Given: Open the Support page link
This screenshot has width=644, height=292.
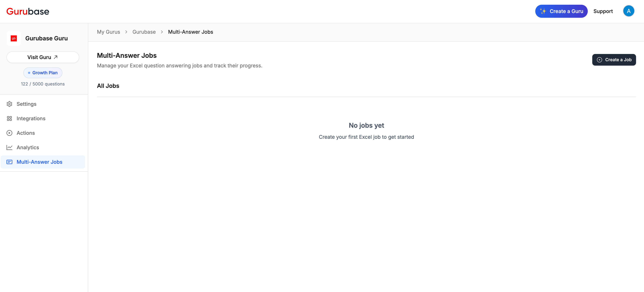Looking at the screenshot, I should pos(603,11).
